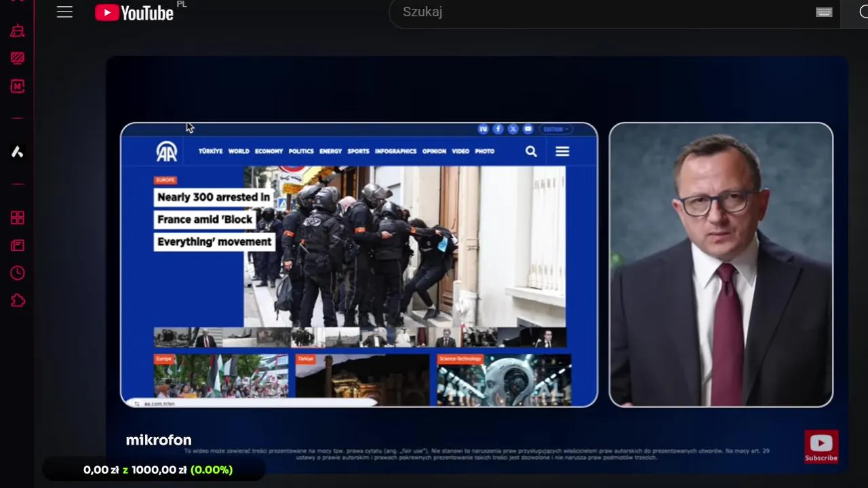This screenshot has width=868, height=488.
Task: Click the Subscribe YouTube badge
Action: 821,447
